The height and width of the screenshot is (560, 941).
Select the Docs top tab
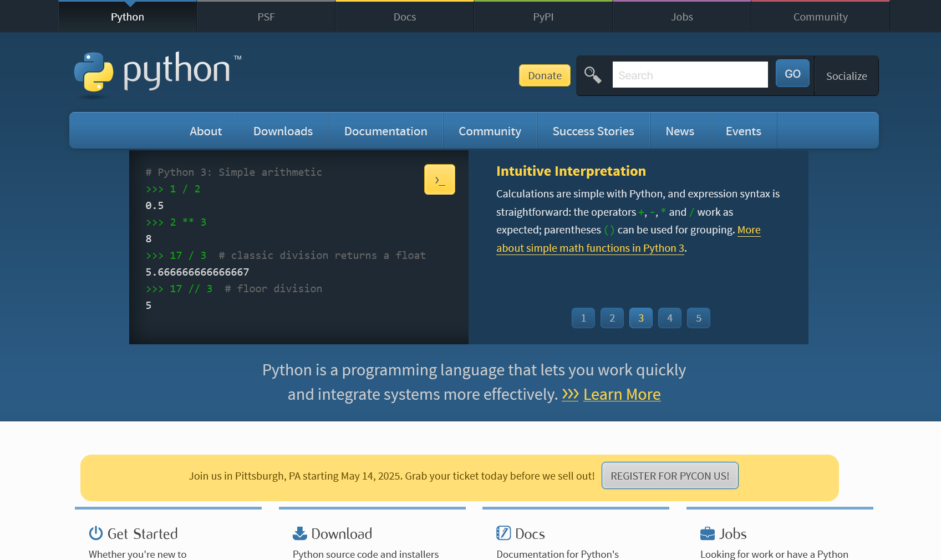(x=405, y=17)
